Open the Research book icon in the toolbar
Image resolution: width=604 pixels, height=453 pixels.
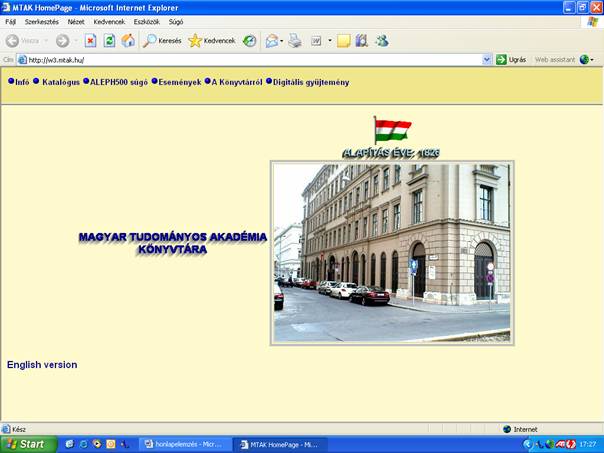click(x=361, y=40)
